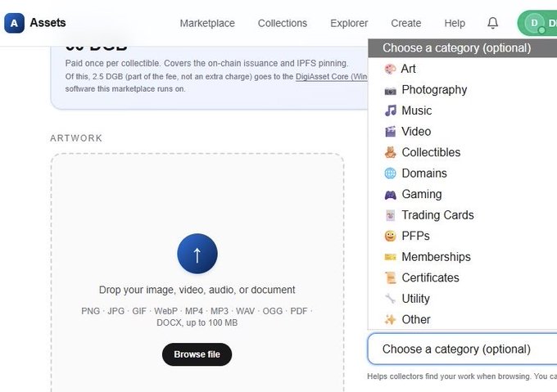Select Photography category option
This screenshot has height=392, width=557.
(x=463, y=90)
